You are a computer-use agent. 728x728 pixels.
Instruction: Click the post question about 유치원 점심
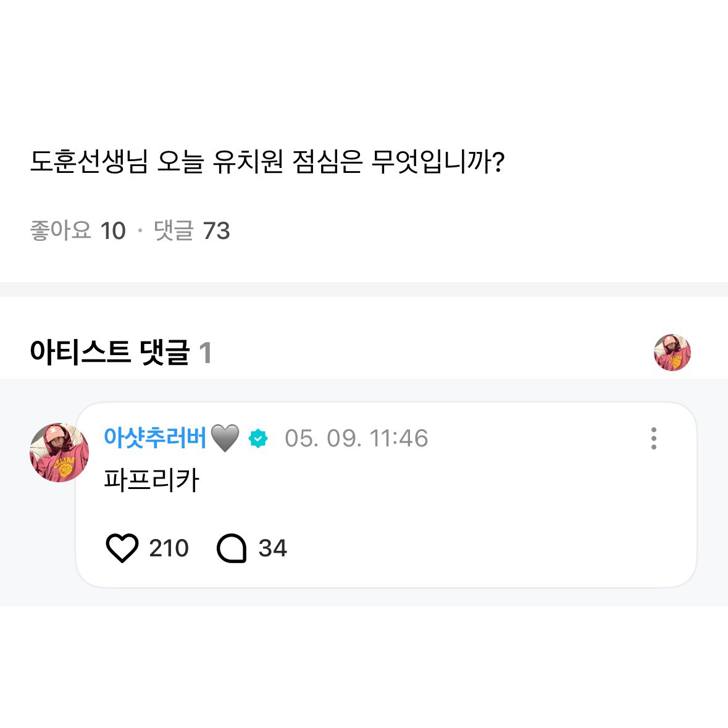[x=267, y=162]
